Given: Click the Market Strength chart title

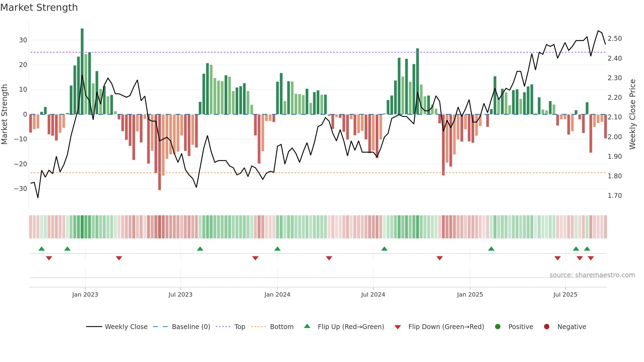Looking at the screenshot, I should 39,8.
